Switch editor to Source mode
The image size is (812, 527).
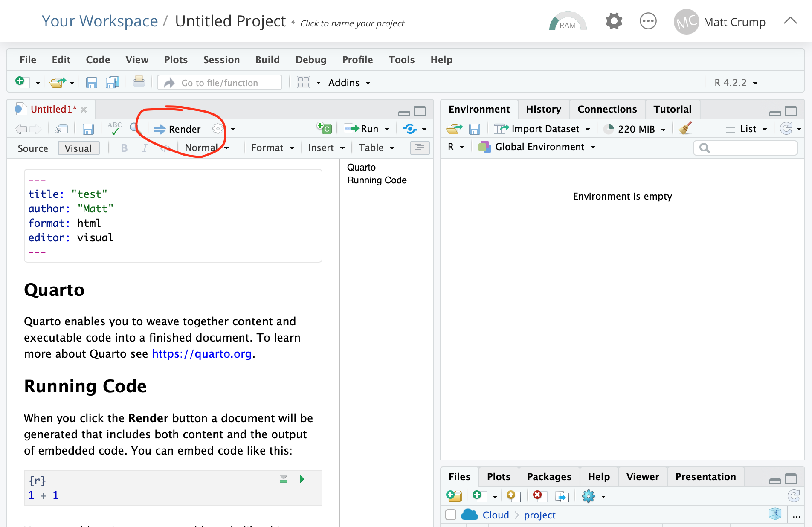[x=33, y=148]
